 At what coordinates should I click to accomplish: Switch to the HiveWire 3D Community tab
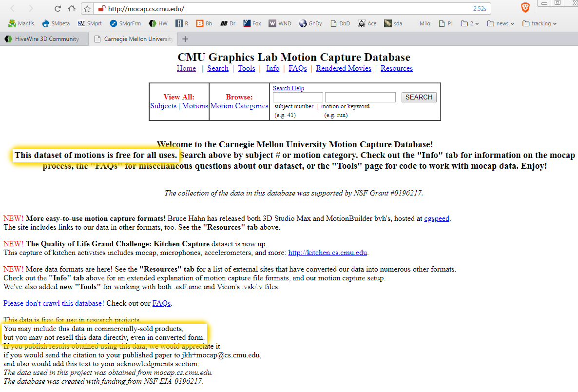[42, 39]
